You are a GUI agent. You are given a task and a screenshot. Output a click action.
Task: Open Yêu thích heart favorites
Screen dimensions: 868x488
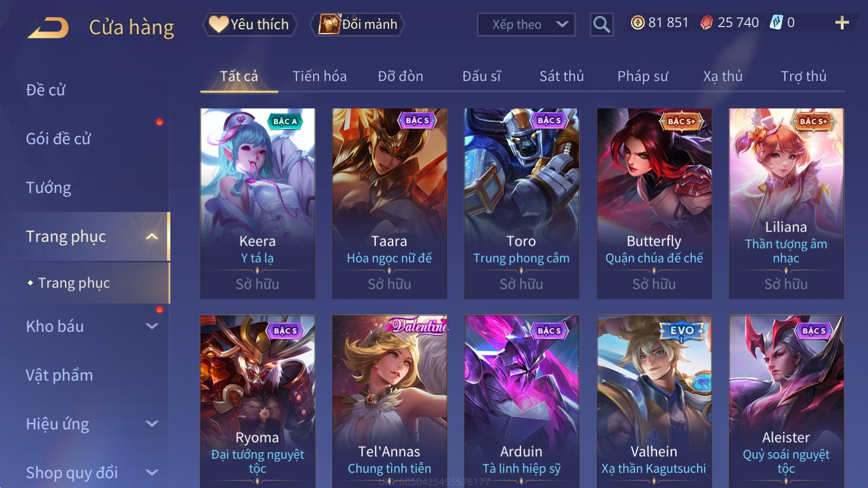coord(250,24)
